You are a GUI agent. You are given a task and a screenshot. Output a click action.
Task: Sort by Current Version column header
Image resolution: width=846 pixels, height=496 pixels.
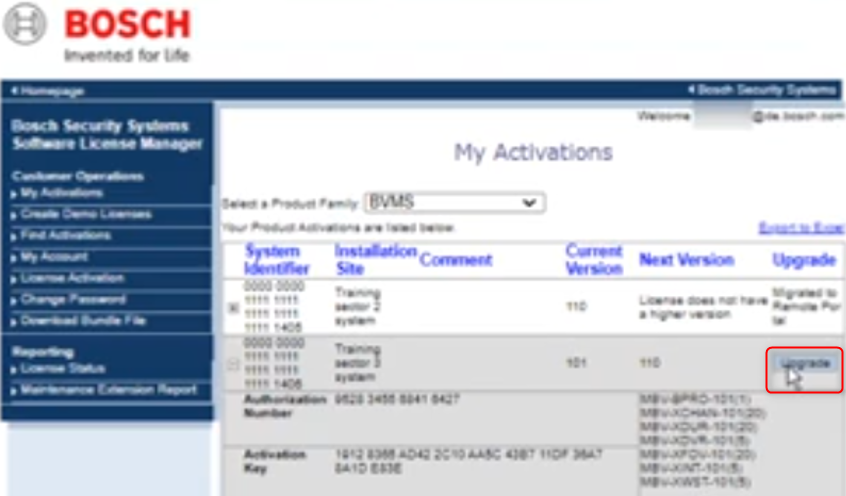pyautogui.click(x=594, y=260)
